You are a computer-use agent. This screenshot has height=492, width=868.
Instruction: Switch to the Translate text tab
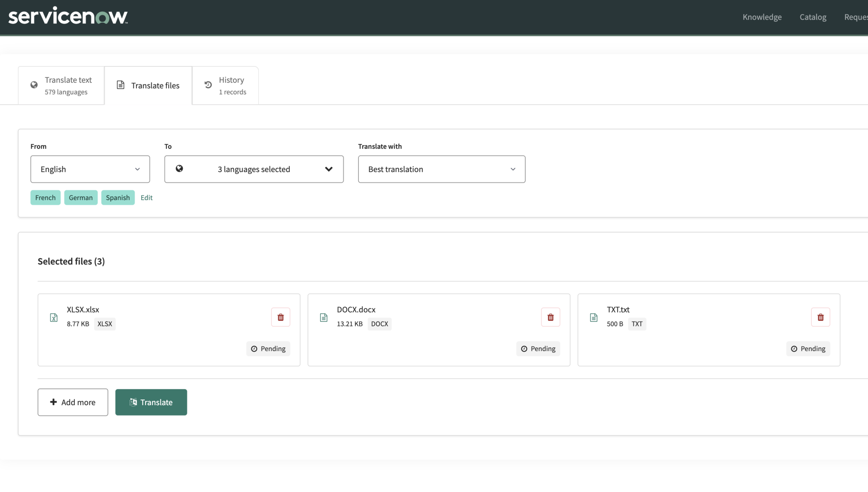pos(61,85)
